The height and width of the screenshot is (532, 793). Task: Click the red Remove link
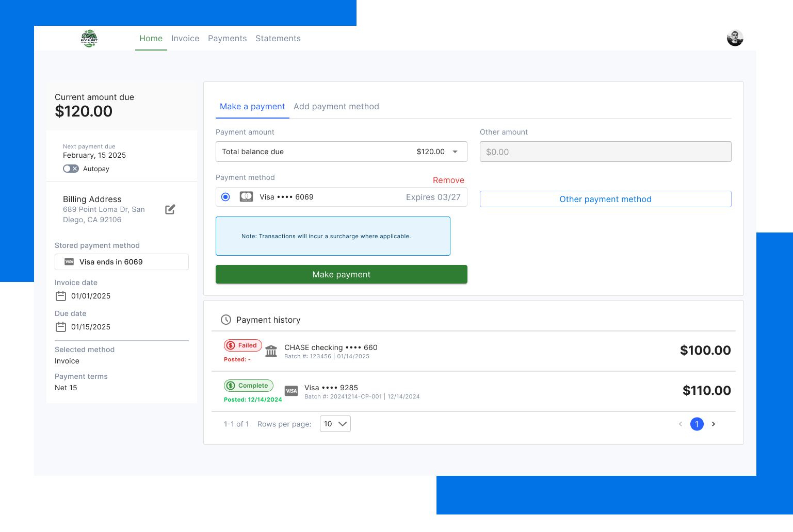(x=448, y=180)
